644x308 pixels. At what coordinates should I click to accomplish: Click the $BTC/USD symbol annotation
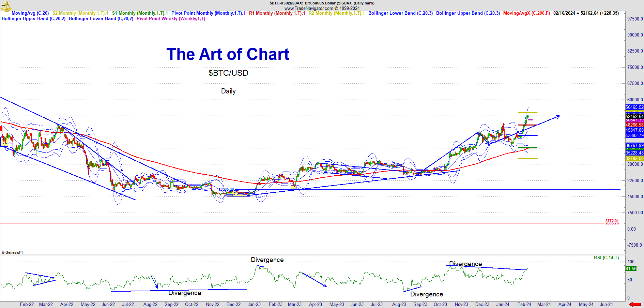(x=228, y=73)
